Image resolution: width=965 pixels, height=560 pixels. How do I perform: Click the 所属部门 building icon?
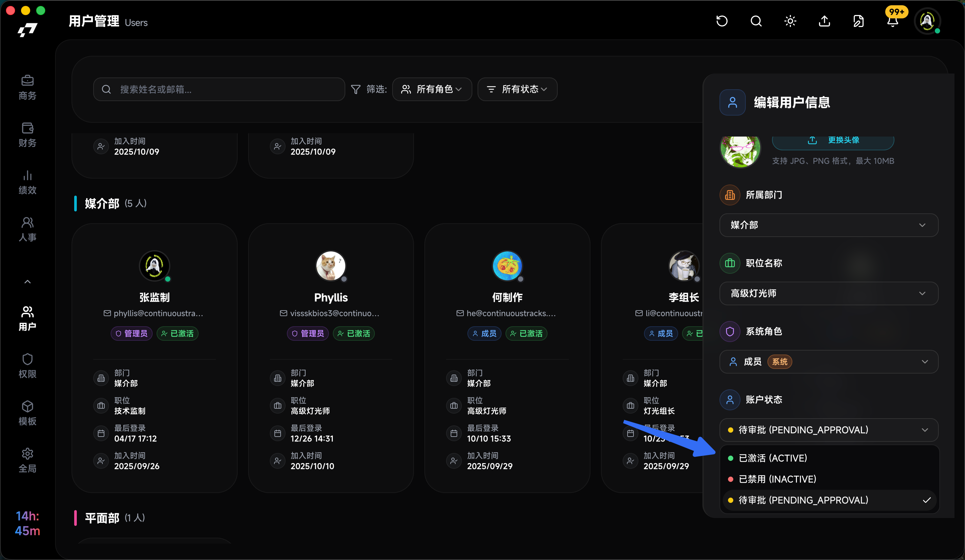730,195
